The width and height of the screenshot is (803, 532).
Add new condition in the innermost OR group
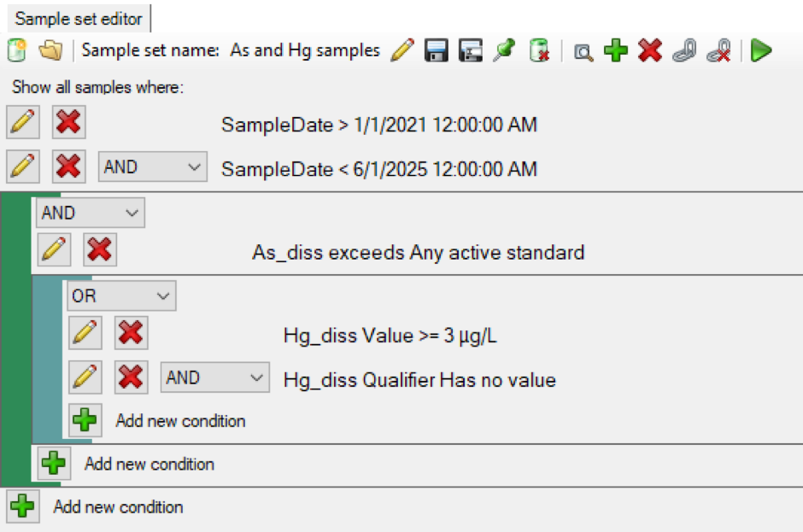[85, 420]
